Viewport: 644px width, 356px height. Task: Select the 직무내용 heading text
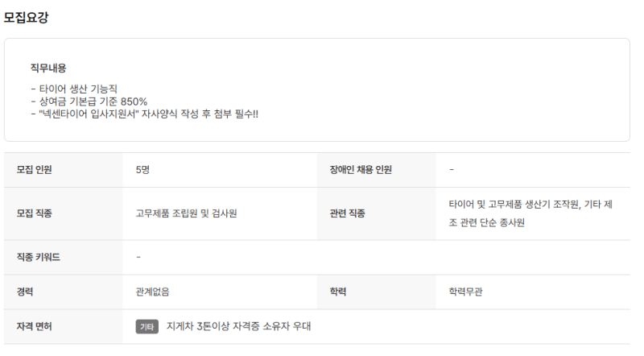[48, 68]
